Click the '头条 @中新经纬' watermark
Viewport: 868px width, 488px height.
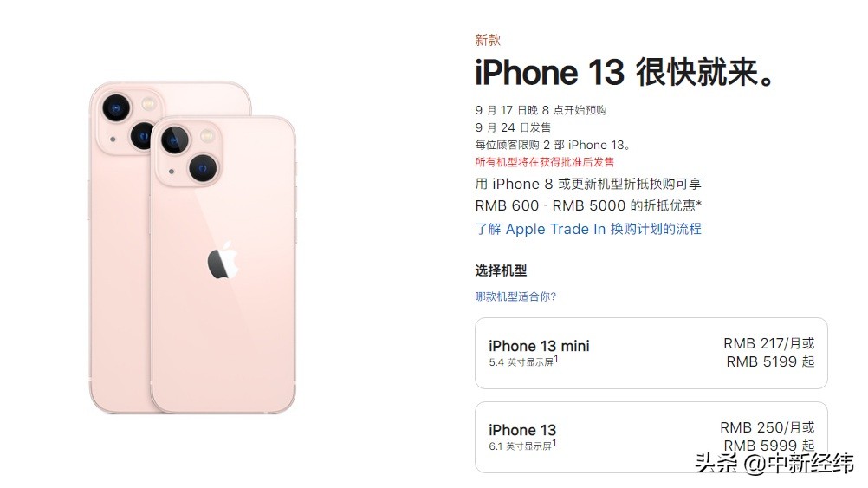tap(774, 463)
